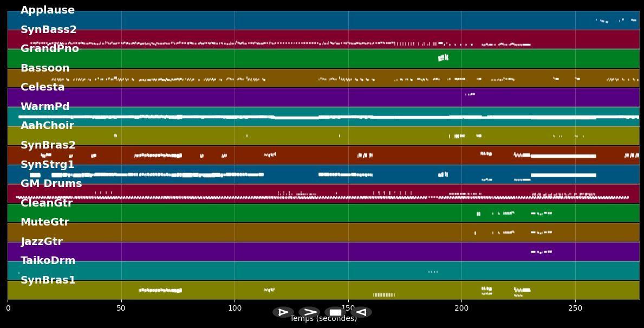The height and width of the screenshot is (328, 644).
Task: Click the GrandPno track name
Action: pyautogui.click(x=50, y=49)
